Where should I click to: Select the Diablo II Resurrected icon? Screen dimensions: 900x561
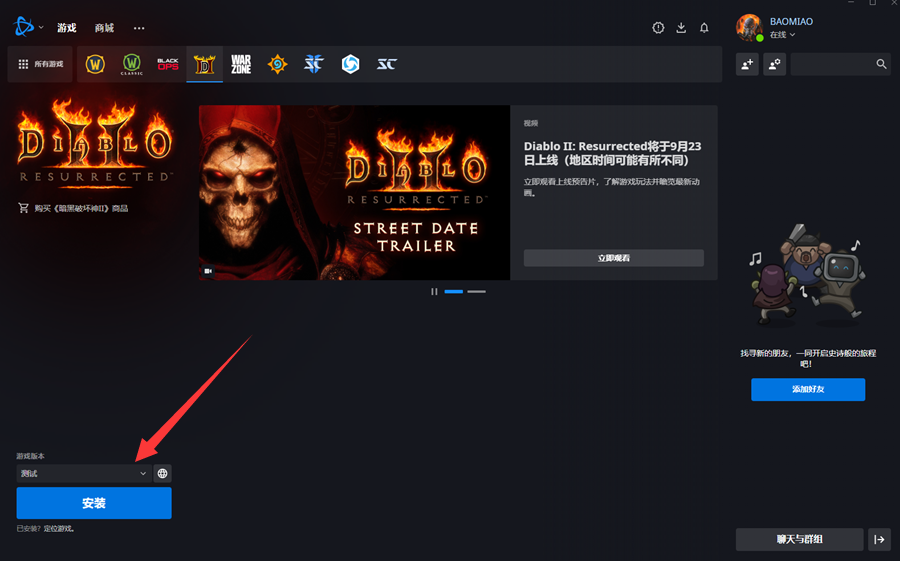coord(204,64)
